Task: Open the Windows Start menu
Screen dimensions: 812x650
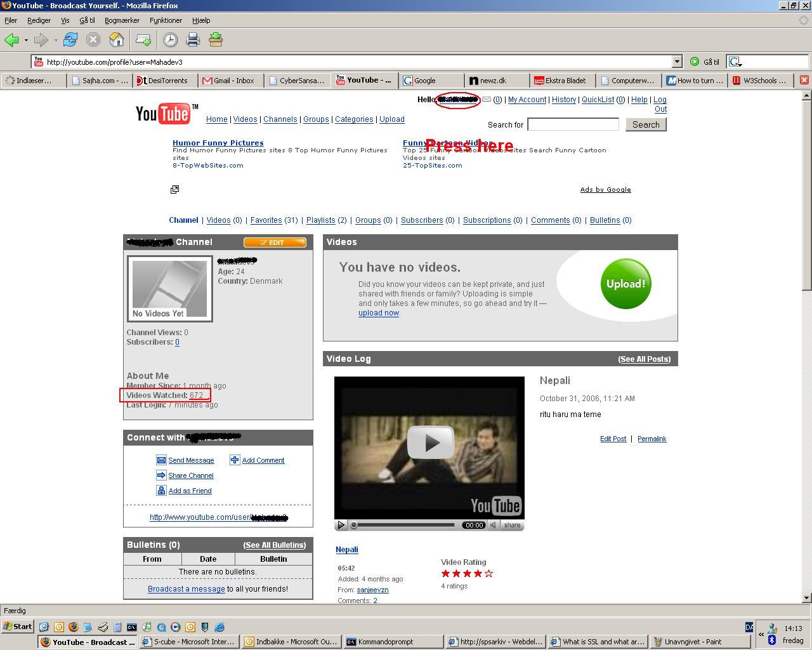Action: tap(18, 627)
